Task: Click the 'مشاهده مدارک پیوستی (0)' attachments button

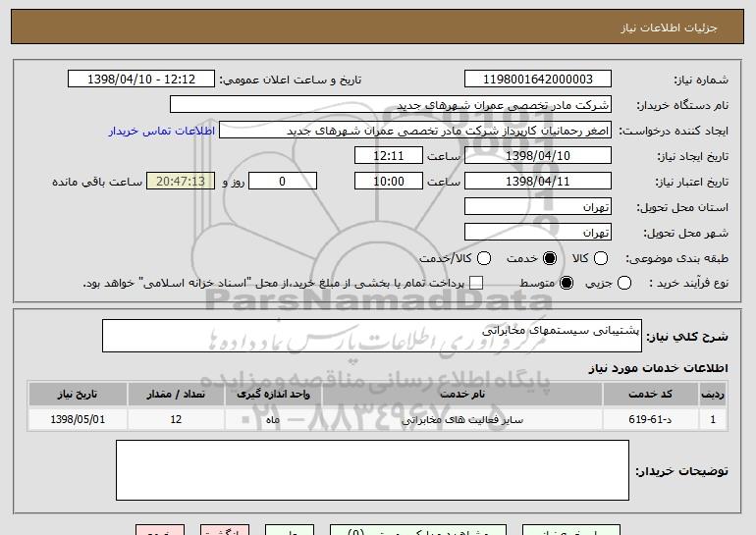Action: (418, 530)
